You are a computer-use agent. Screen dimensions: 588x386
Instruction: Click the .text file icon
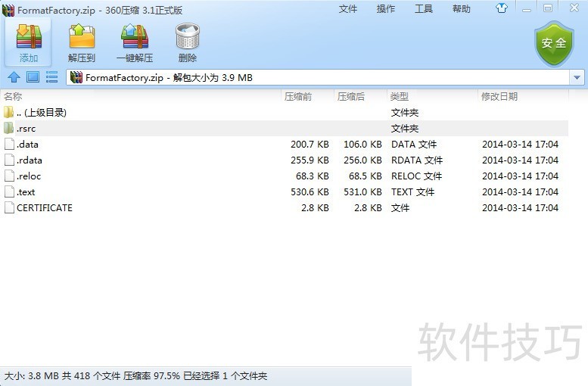point(9,191)
